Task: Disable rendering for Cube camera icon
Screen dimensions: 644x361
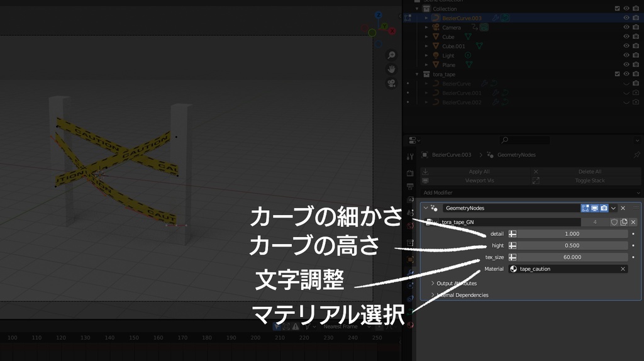Action: click(x=636, y=36)
